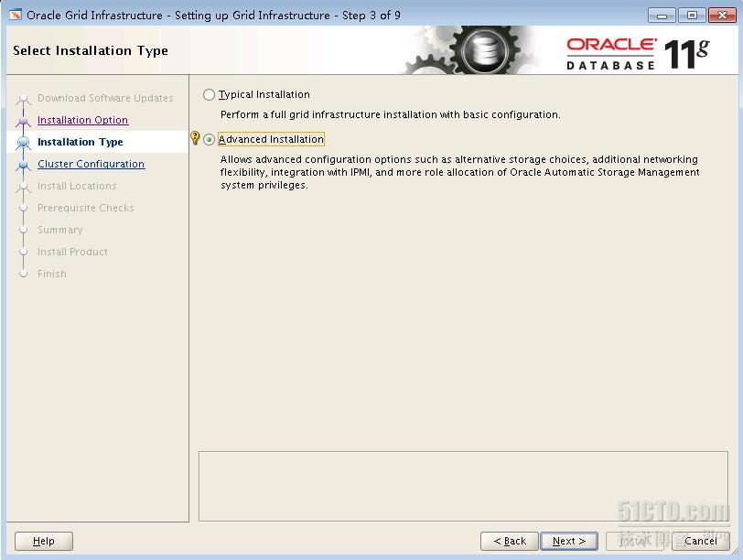Click the Installation Option step marker icon
743x560 pixels.
pyautogui.click(x=23, y=121)
